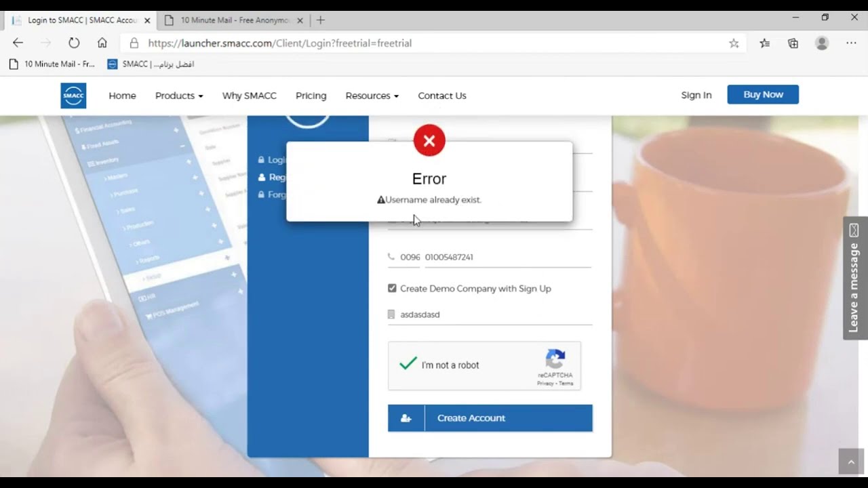
Task: Restore down the browser window
Action: (x=825, y=18)
